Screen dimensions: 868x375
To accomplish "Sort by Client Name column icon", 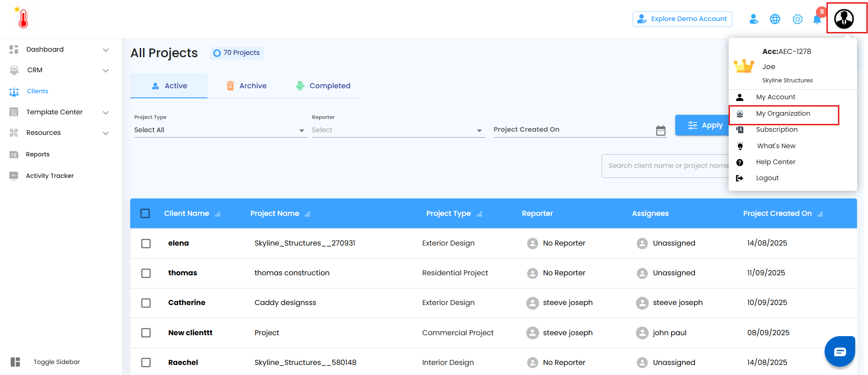I will tap(218, 214).
